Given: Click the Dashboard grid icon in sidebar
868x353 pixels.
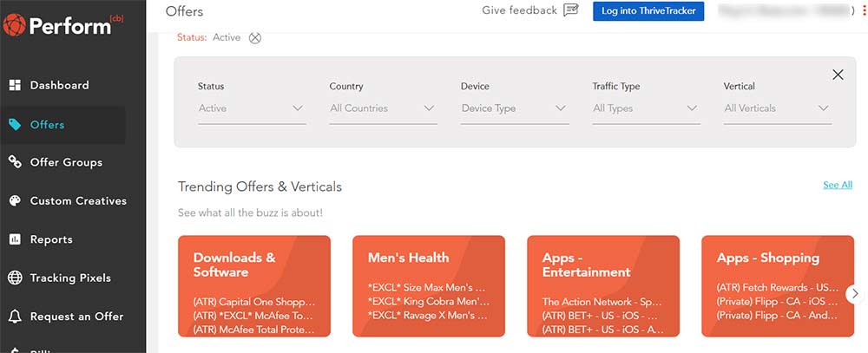Looking at the screenshot, I should pos(15,85).
